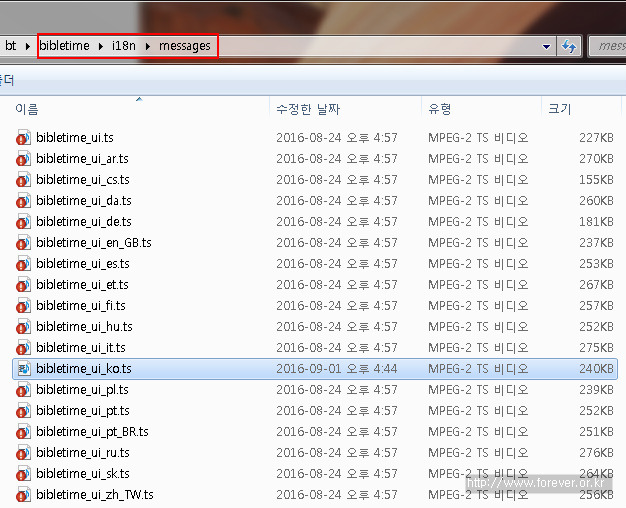
Task: Click the bibletime_ui_cs.ts file icon
Action: point(23,180)
